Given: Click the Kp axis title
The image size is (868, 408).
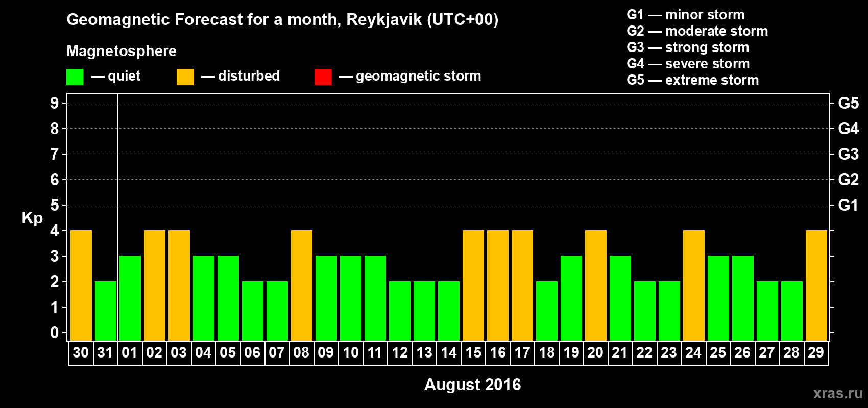Looking at the screenshot, I should 32,218.
